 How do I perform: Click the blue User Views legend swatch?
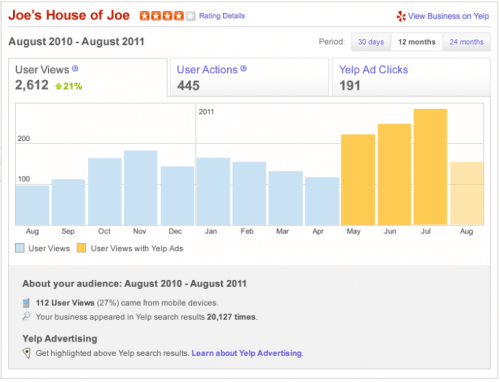(20, 248)
